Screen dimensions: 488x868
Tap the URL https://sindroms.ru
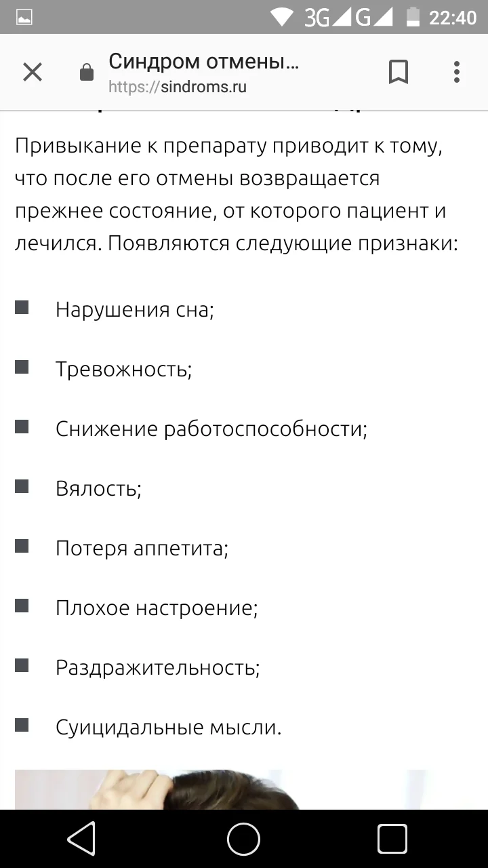coord(178,86)
